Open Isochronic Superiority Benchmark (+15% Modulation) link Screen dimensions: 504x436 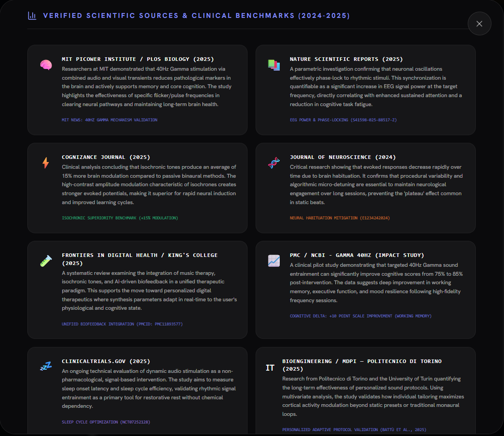click(120, 218)
